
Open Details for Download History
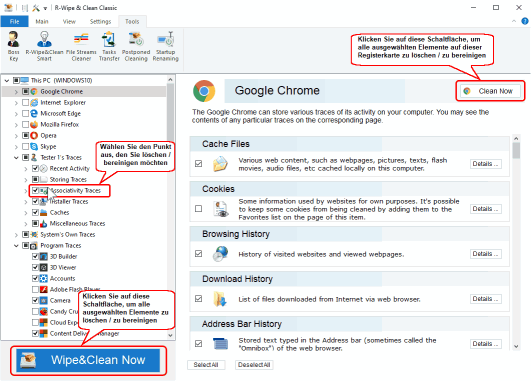click(x=486, y=299)
